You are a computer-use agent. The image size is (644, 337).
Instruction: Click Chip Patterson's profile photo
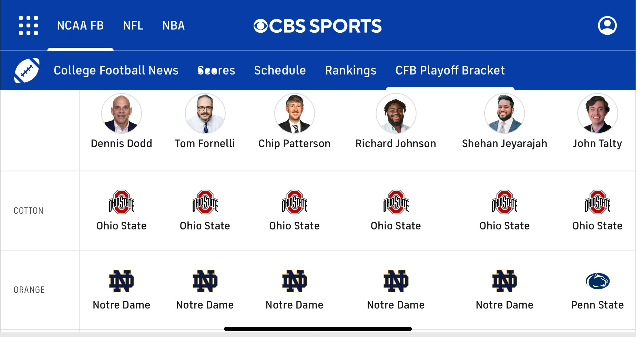(x=294, y=113)
